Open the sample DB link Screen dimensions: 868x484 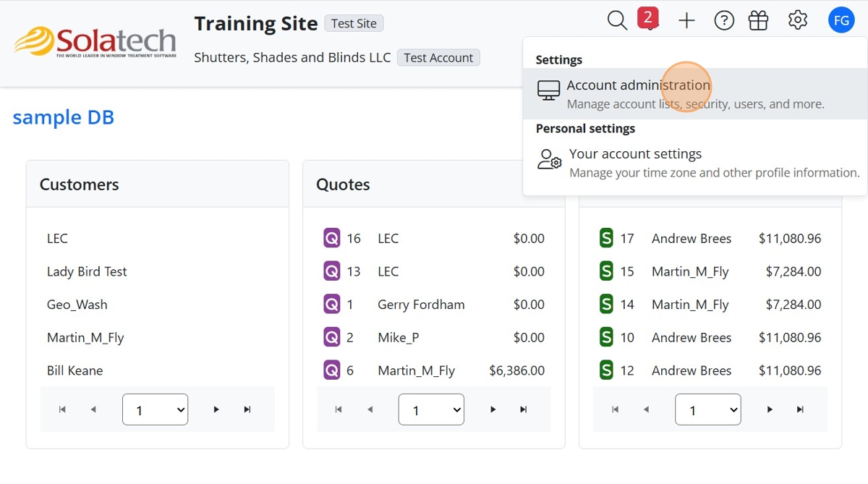coord(64,117)
